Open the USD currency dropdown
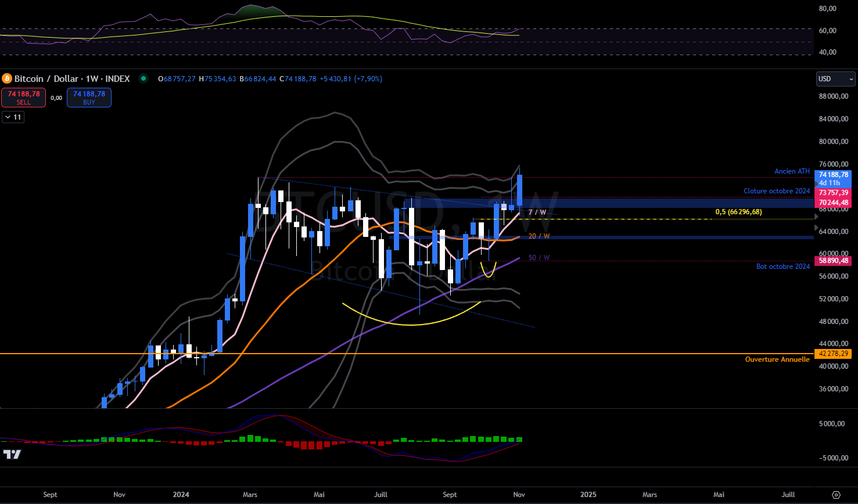 pos(835,79)
